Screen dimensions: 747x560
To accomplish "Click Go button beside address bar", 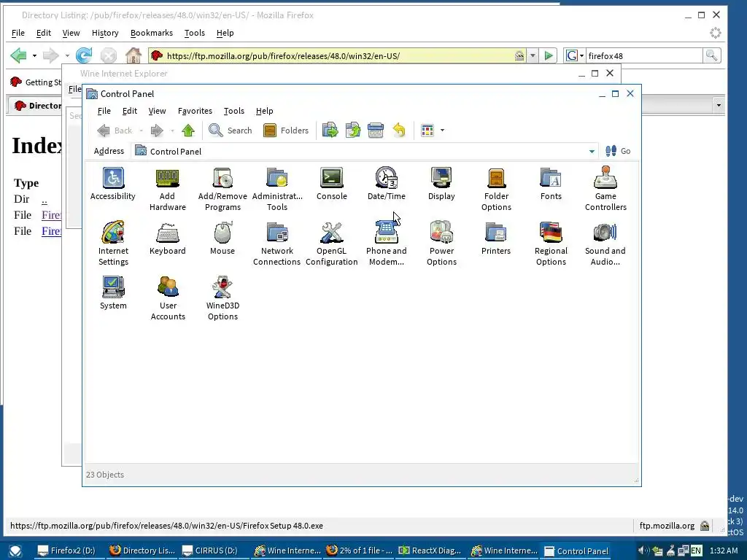I will click(x=618, y=152).
